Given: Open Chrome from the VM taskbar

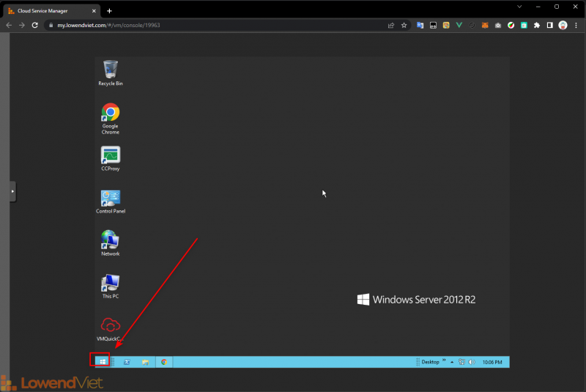Looking at the screenshot, I should [x=163, y=362].
